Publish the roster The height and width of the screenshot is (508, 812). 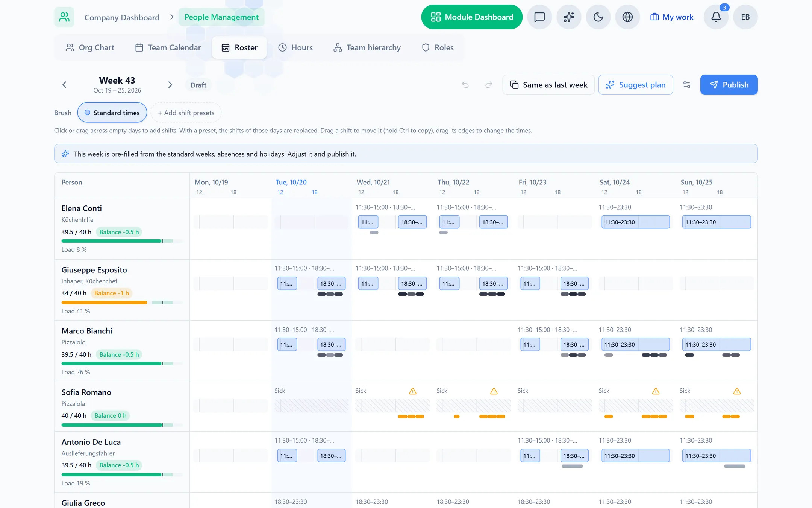[x=729, y=85]
